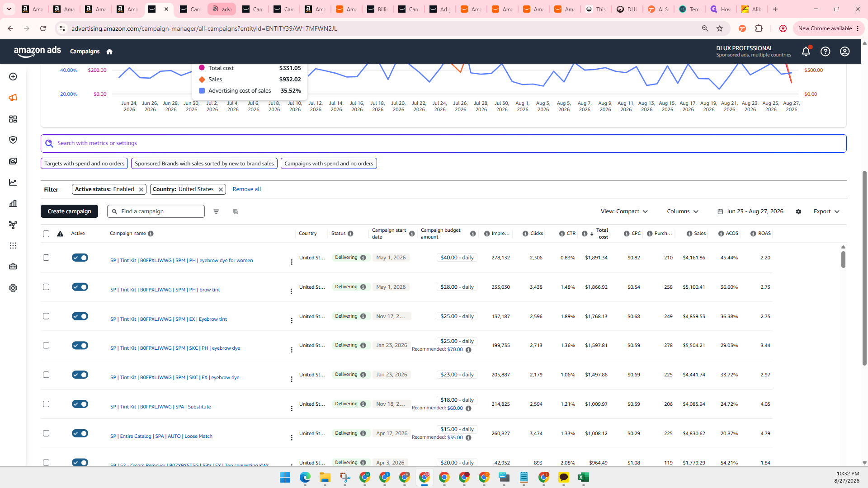The height and width of the screenshot is (488, 868).
Task: Open the more options menu for eyebrow dye for women
Action: click(292, 262)
